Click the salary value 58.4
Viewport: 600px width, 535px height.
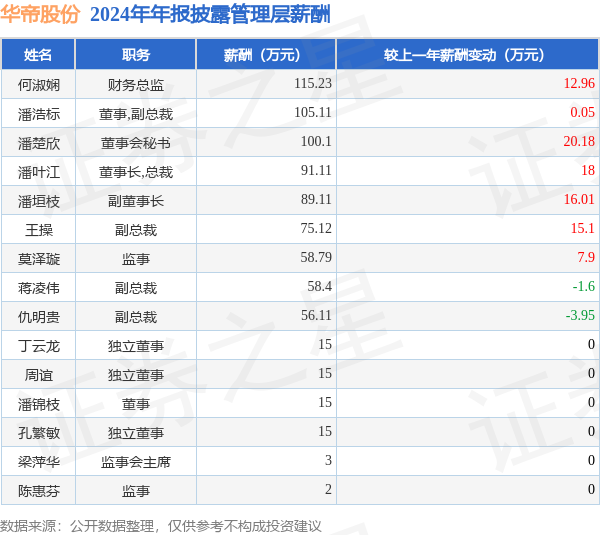[320, 287]
